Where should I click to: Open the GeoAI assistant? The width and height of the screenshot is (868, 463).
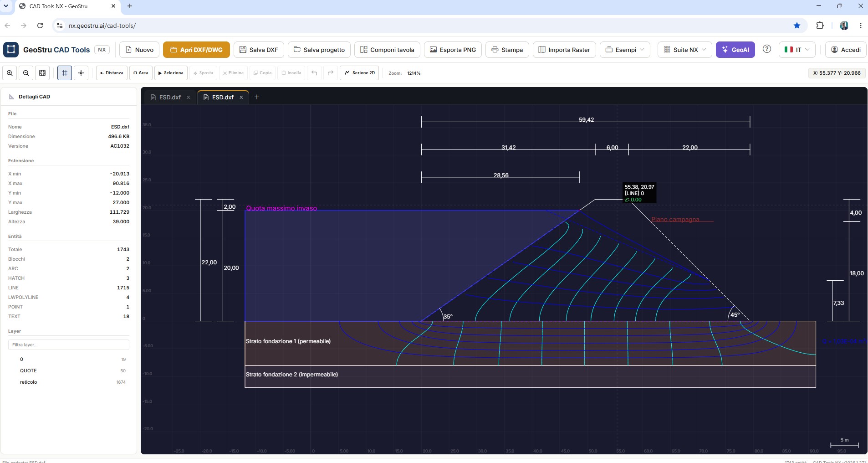click(735, 50)
